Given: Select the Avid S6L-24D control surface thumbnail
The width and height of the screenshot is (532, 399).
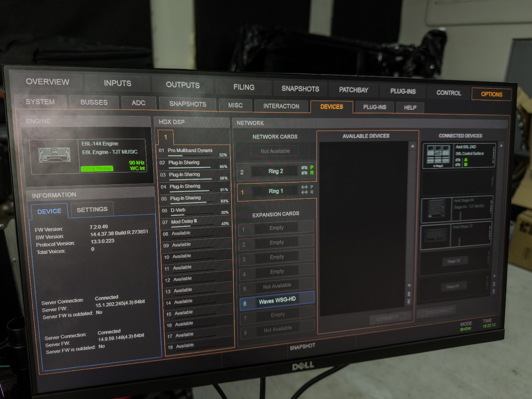Looking at the screenshot, I should pyautogui.click(x=438, y=154).
